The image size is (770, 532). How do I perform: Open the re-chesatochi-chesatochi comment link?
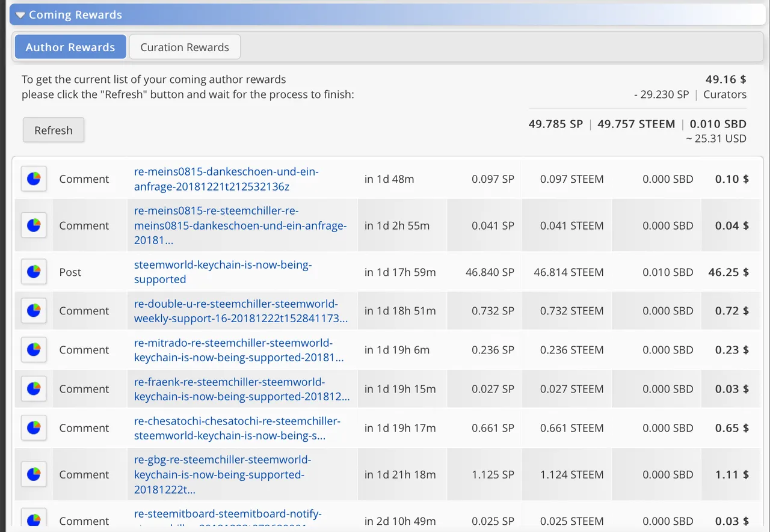point(237,428)
